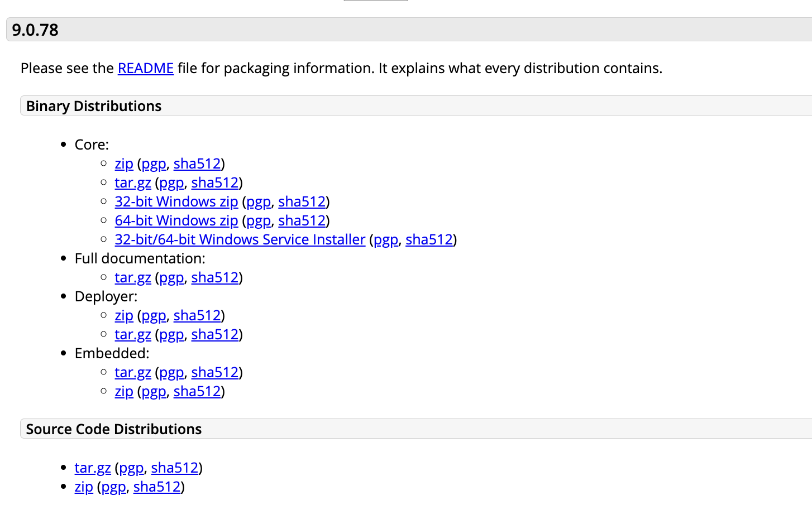
Task: Open the pgp link for Deployer zip
Action: coord(154,315)
